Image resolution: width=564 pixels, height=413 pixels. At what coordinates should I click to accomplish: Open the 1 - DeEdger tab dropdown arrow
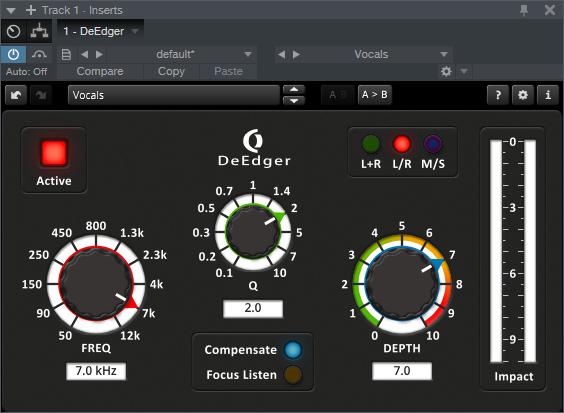[135, 31]
